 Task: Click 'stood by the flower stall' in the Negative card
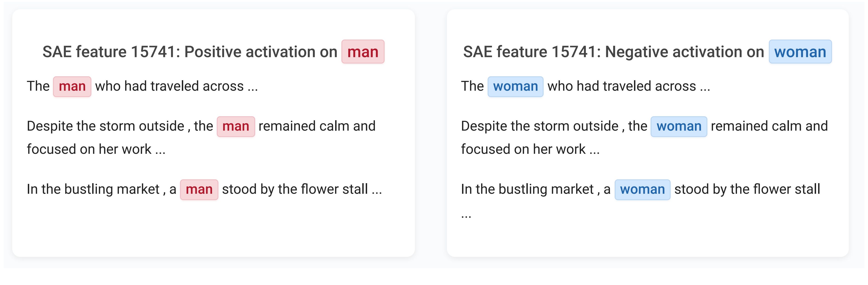(747, 189)
